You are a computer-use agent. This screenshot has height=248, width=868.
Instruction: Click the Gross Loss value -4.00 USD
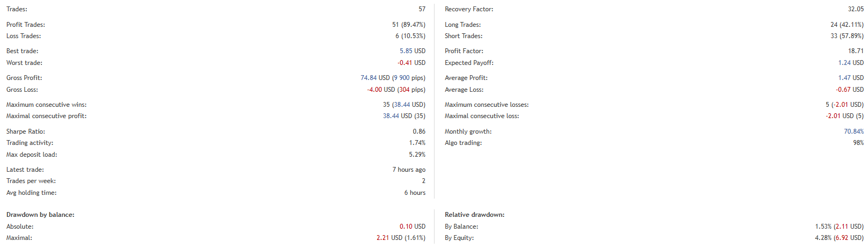(x=381, y=90)
